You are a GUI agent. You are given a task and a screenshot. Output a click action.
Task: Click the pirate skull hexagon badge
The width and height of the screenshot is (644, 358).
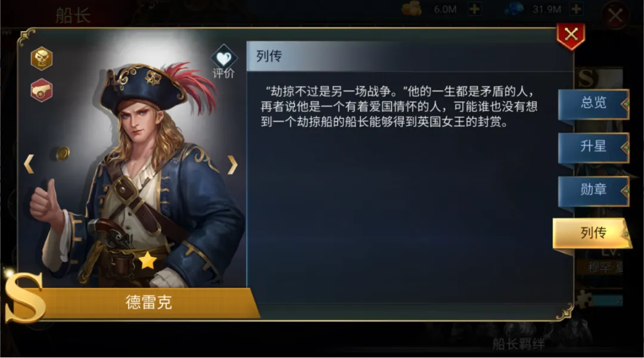click(x=42, y=58)
